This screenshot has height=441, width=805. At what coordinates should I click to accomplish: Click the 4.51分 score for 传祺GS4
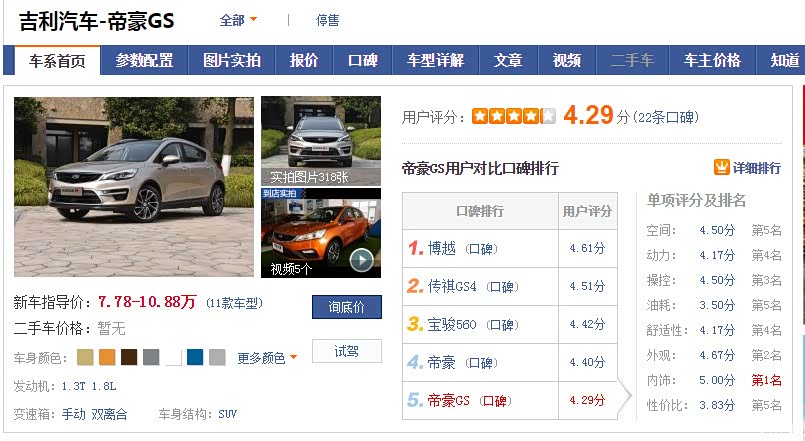pyautogui.click(x=587, y=286)
